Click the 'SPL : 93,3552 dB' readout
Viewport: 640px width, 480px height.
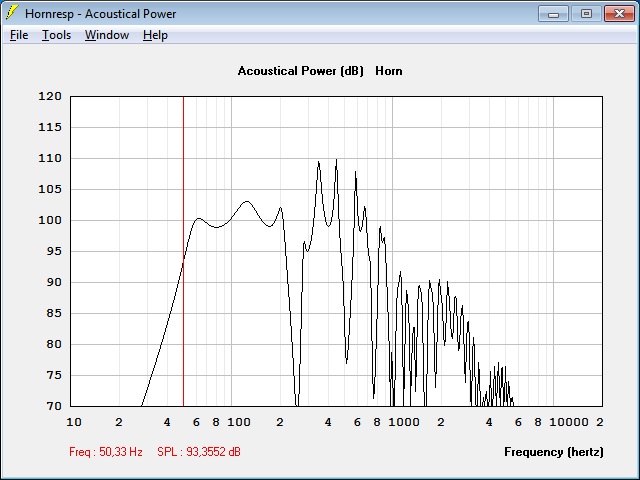tap(199, 452)
